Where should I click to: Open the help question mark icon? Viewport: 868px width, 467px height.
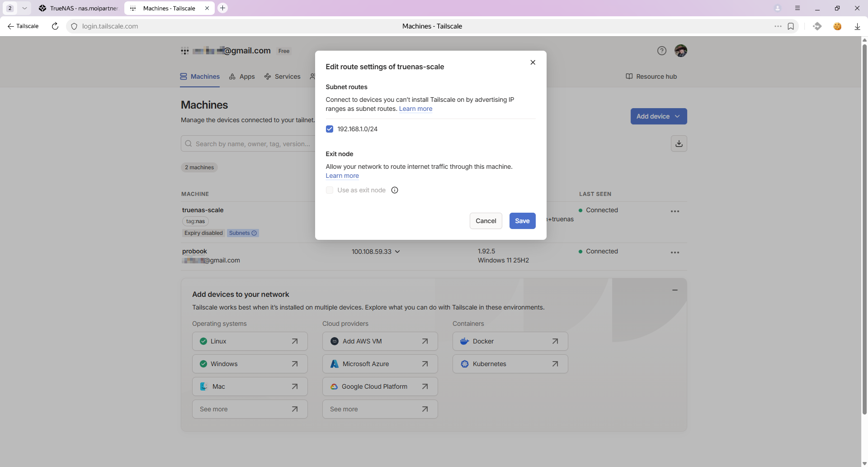click(x=662, y=51)
